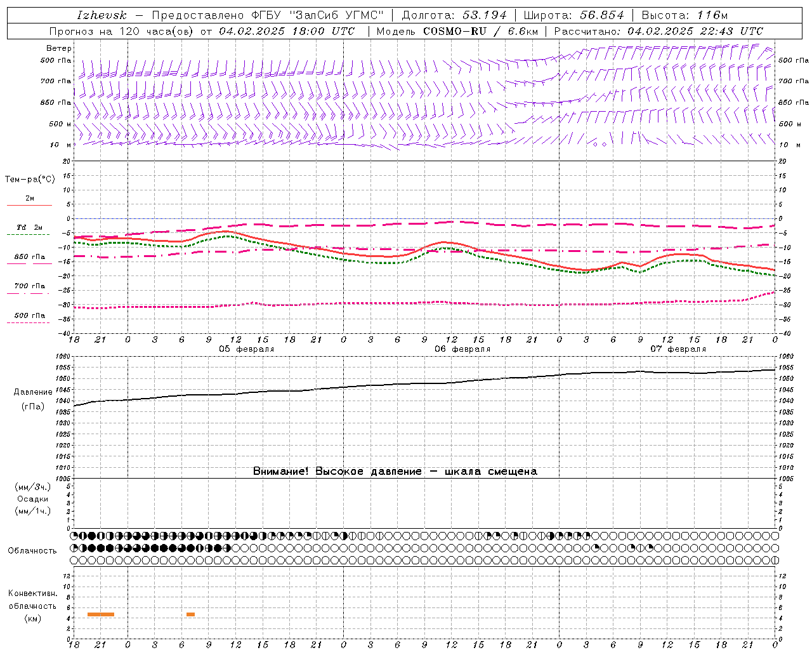Select the date label 07 февраля
Screen dimensions: 812x650
point(678,349)
